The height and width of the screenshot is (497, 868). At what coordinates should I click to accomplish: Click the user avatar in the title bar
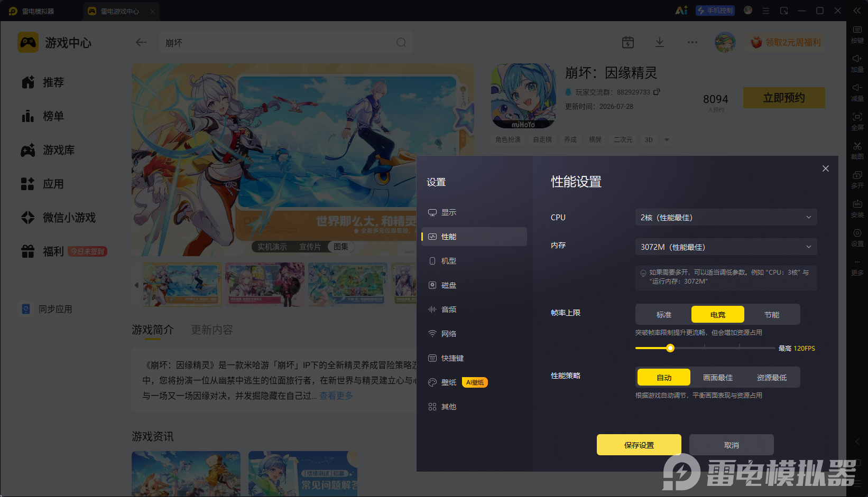pyautogui.click(x=748, y=10)
